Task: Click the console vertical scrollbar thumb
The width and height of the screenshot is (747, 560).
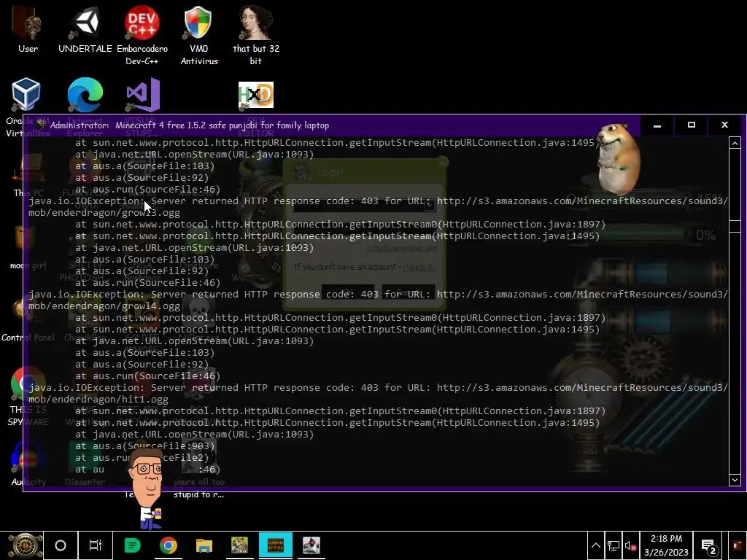Action: point(735,226)
